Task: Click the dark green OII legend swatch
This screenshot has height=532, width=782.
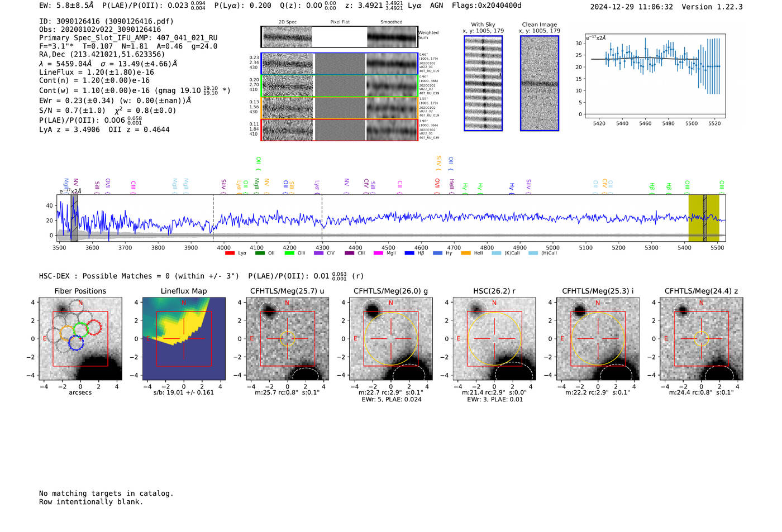Action: click(x=260, y=253)
